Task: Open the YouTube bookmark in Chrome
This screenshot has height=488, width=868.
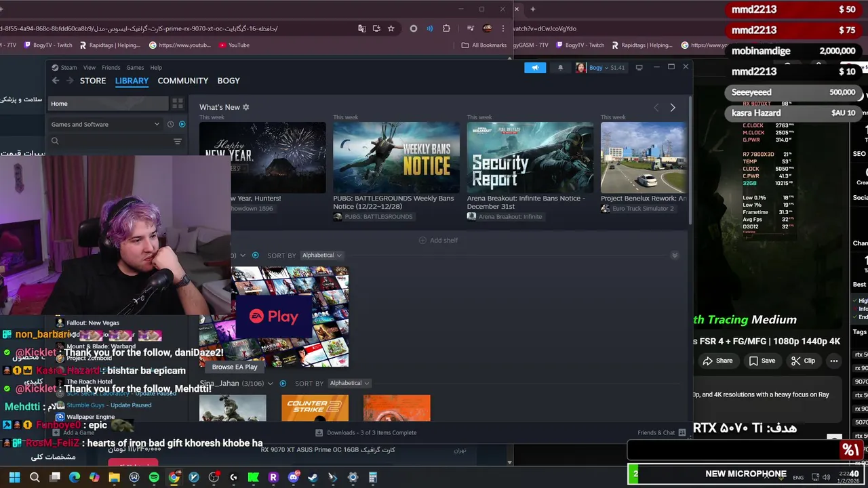Action: (235, 45)
